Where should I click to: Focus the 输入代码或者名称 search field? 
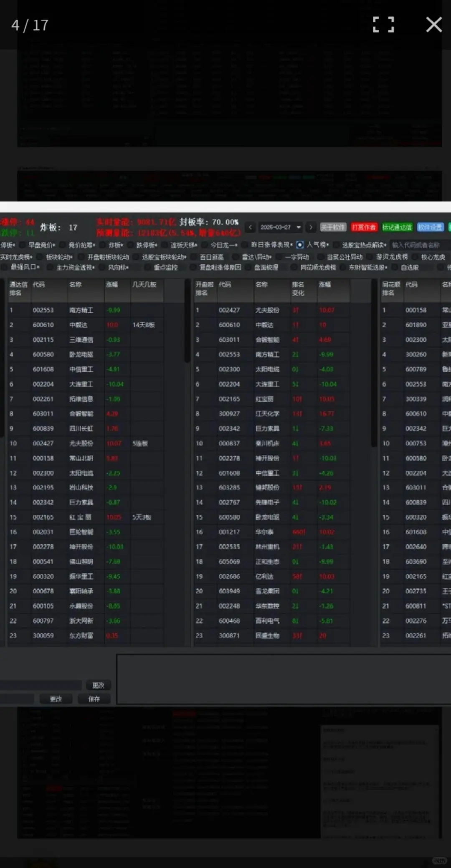(x=420, y=245)
